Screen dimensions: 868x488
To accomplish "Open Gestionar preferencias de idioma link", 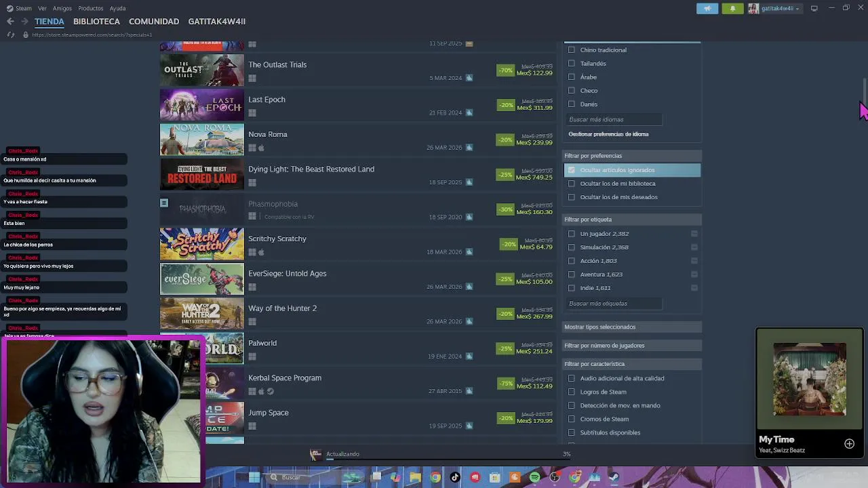I will tap(608, 134).
